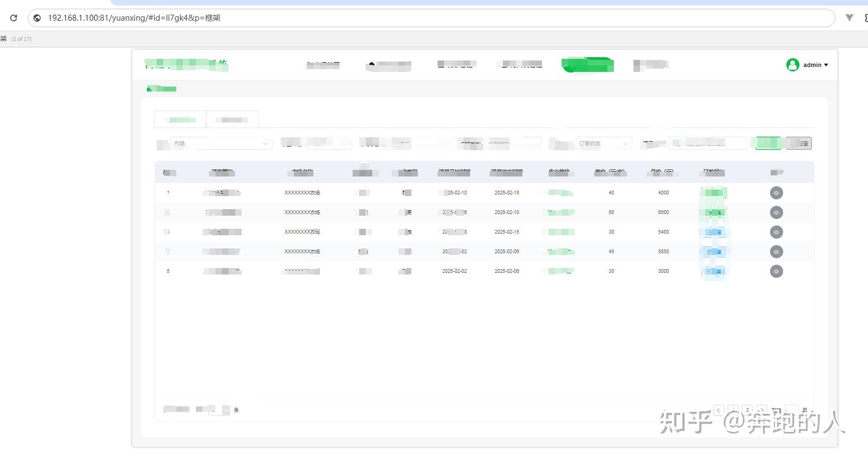868x457 pixels.
Task: Click the eye view icon in the 4000 row
Action: point(777,193)
